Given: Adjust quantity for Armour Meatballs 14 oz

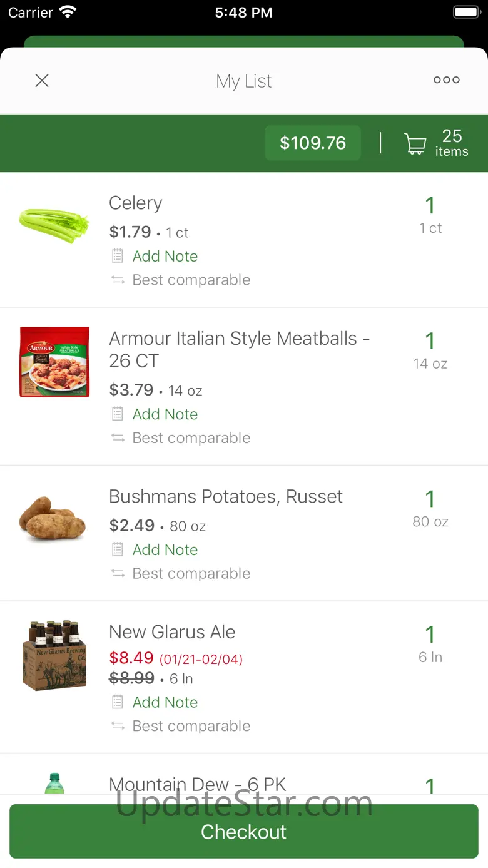Looking at the screenshot, I should 430,350.
